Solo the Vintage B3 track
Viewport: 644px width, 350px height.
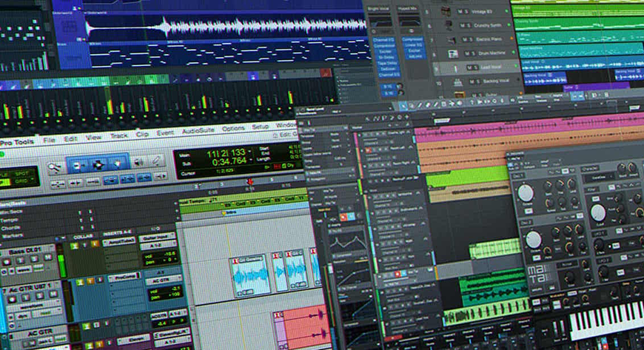pyautogui.click(x=467, y=12)
